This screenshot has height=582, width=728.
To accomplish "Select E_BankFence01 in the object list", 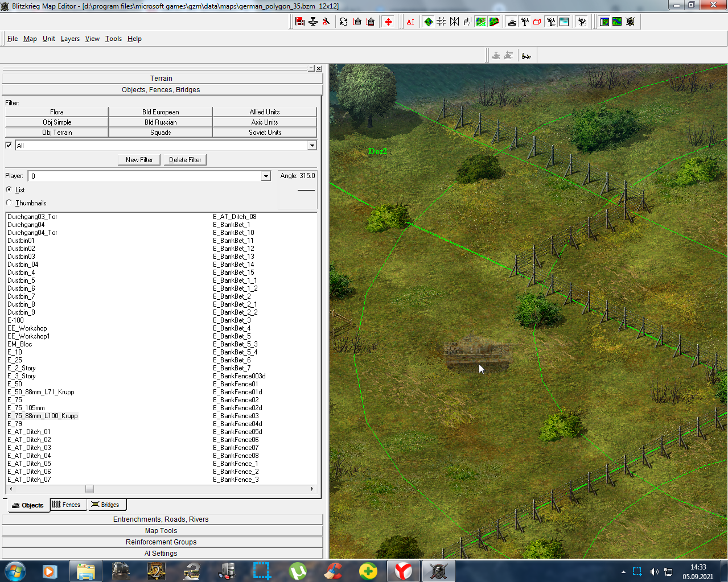I will pos(236,384).
